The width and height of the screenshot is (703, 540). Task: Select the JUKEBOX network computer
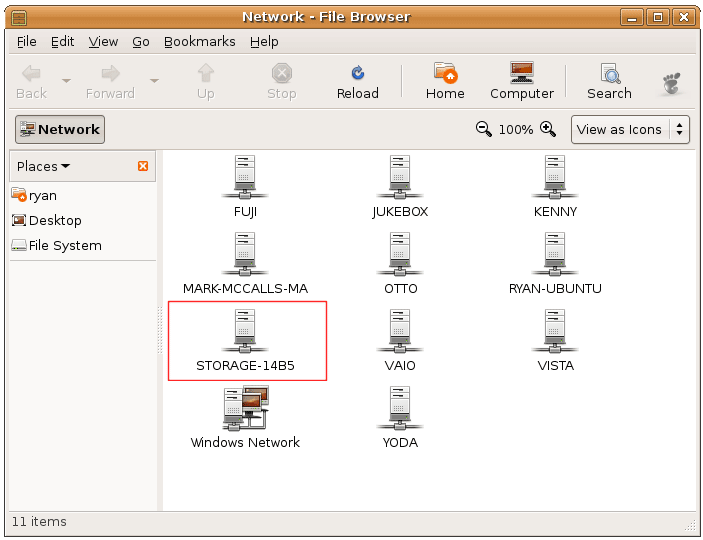pos(399,186)
